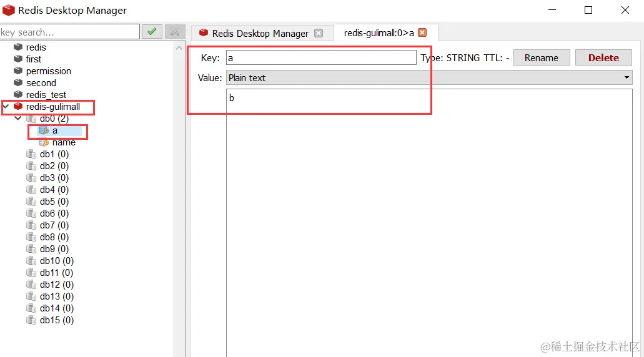Image resolution: width=644 pixels, height=357 pixels.
Task: Click the db7 database icon
Action: click(x=31, y=225)
